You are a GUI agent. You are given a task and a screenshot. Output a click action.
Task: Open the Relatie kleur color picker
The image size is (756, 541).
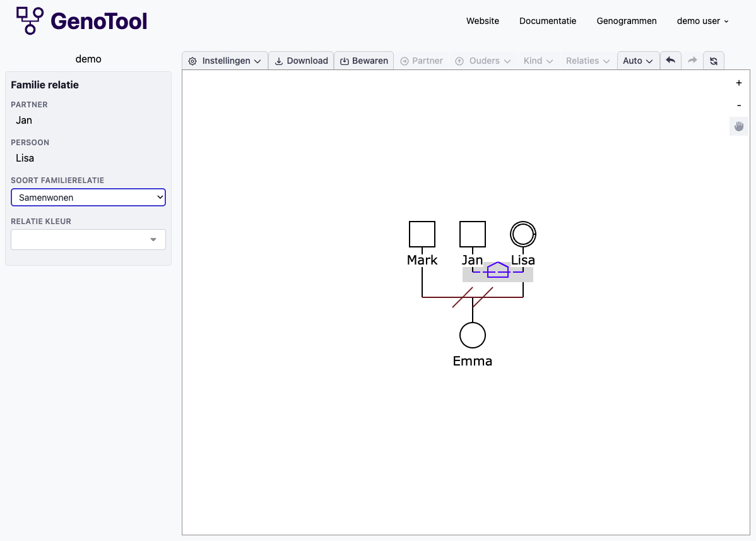[88, 239]
